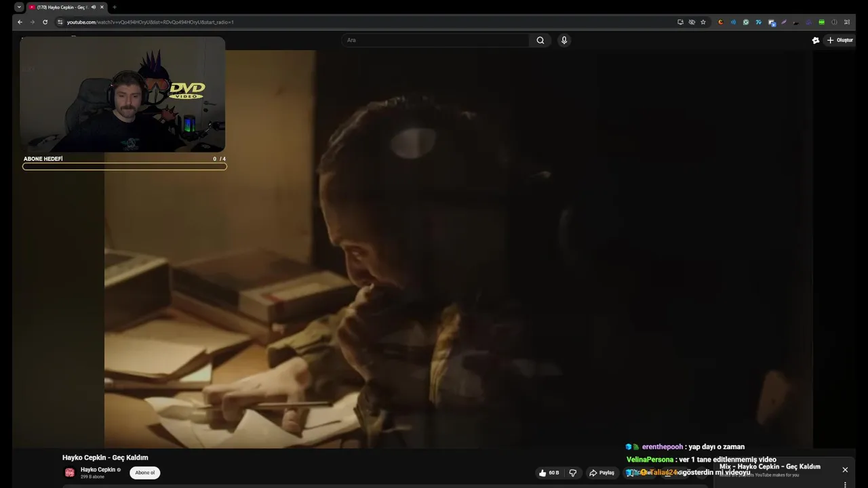
Task: Install app icon in address bar
Action: (680, 22)
